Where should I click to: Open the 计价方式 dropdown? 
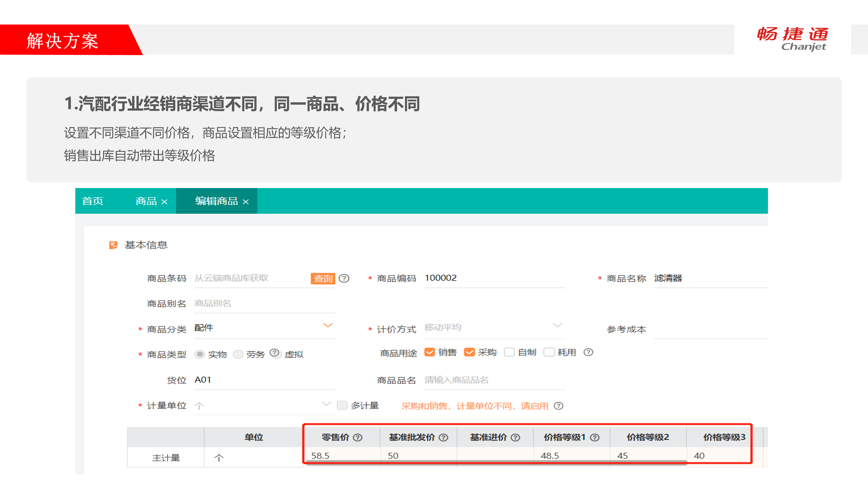[x=557, y=325]
